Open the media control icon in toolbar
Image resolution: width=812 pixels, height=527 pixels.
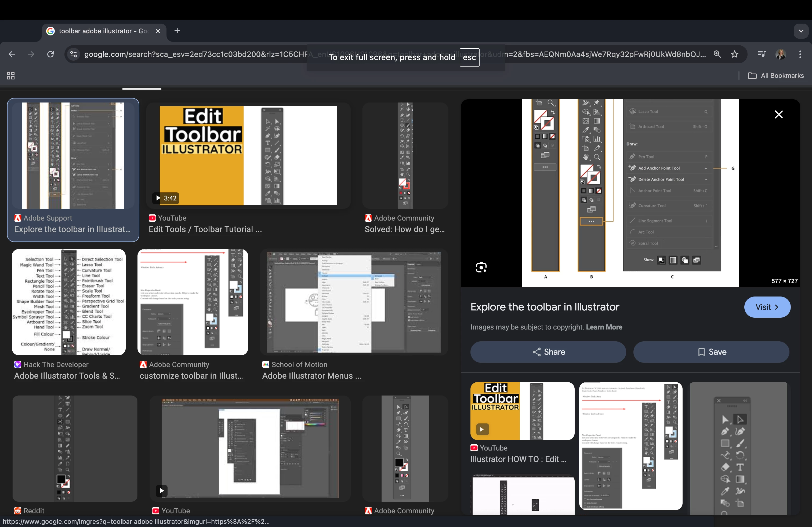(761, 54)
